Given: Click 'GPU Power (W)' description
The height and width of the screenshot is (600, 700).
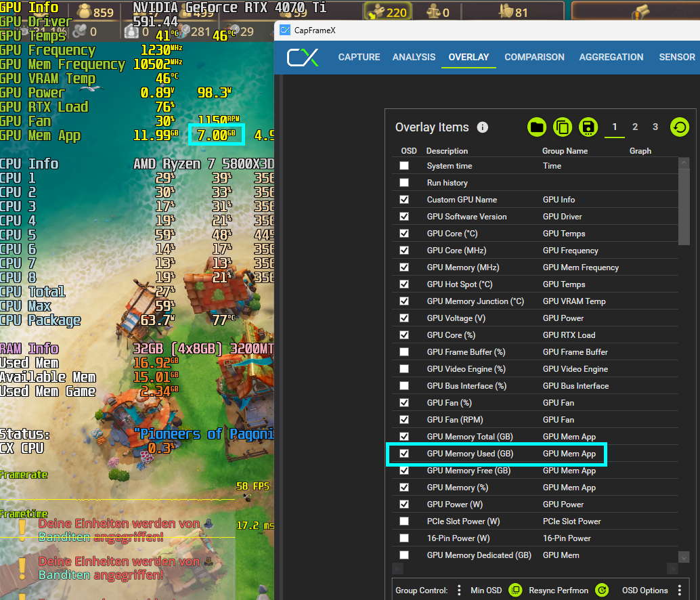Looking at the screenshot, I should point(454,505).
